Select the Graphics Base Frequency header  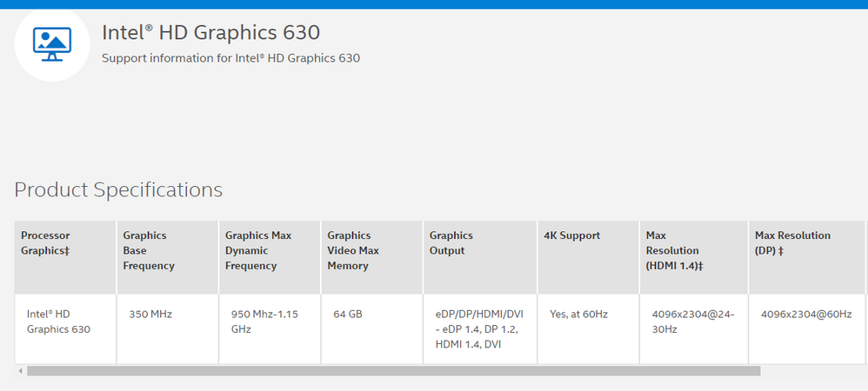coord(168,257)
